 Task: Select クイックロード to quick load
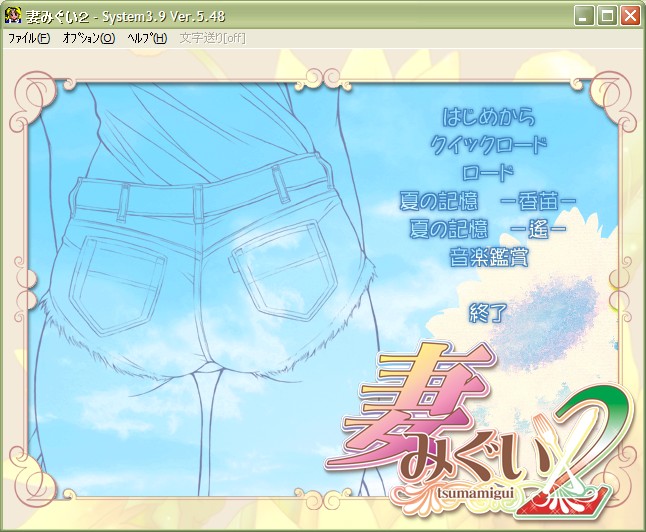pos(489,145)
